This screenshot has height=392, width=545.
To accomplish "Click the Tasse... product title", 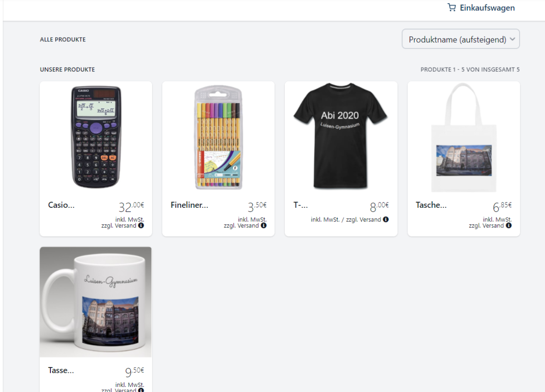I will pyautogui.click(x=61, y=370).
